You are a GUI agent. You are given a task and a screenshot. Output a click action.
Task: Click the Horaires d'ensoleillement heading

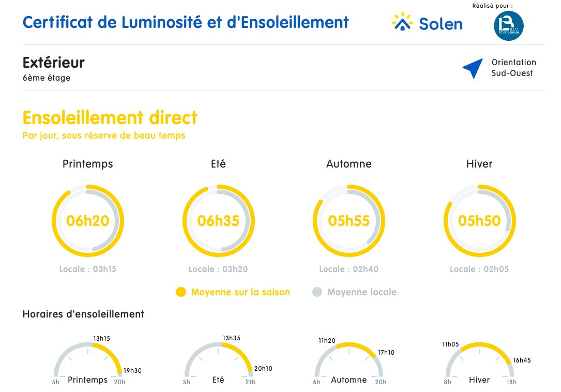(x=83, y=314)
